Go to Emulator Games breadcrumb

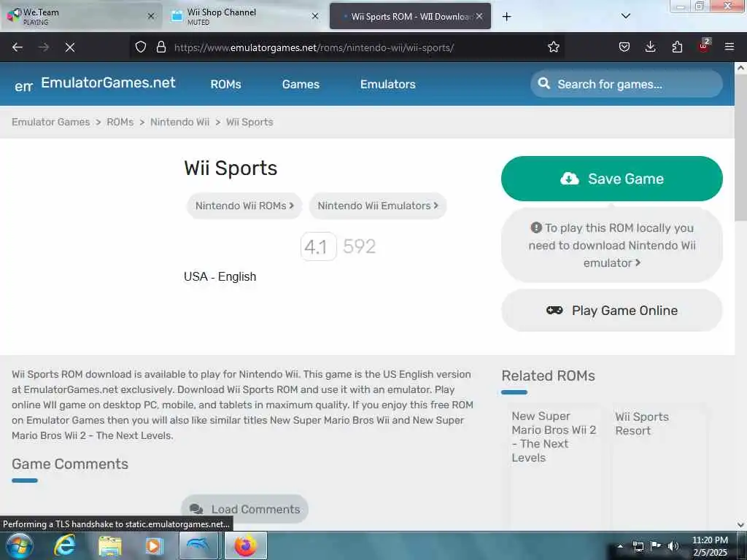coord(50,122)
